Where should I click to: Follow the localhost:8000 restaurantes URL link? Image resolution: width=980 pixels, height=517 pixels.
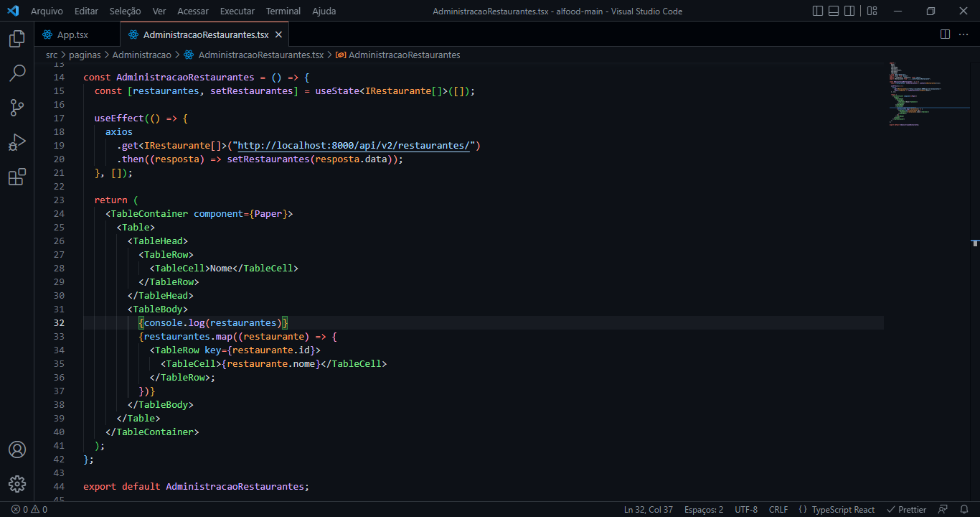click(354, 146)
